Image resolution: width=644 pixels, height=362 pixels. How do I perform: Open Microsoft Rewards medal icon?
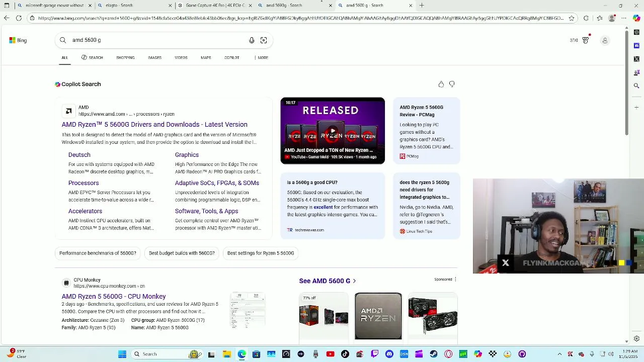coord(586,40)
